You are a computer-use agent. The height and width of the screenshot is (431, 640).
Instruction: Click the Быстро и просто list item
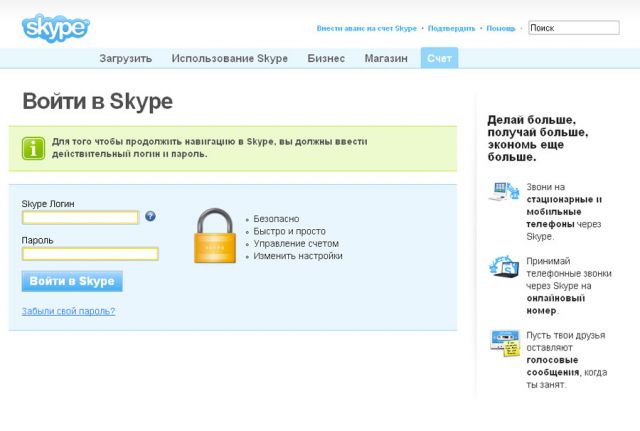[x=289, y=231]
